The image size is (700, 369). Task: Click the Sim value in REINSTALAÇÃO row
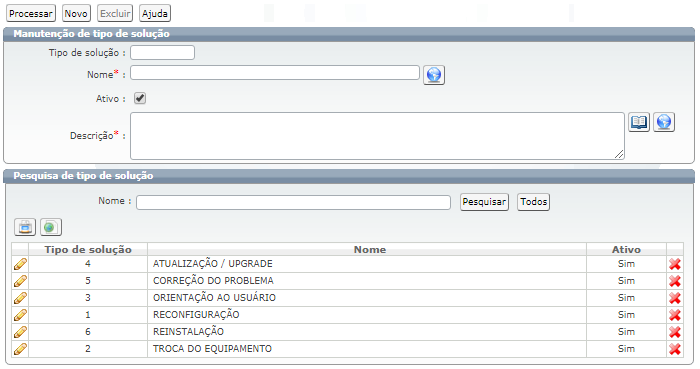(x=626, y=332)
